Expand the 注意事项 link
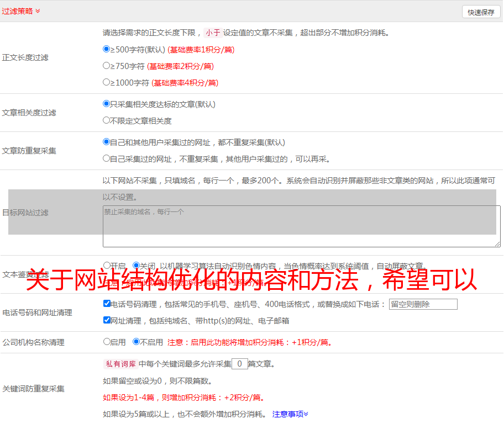504x424 pixels. point(290,414)
